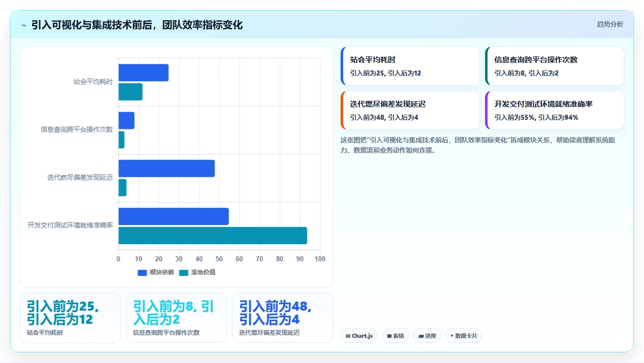The image size is (644, 363).
Task: Toggle the 模块依赖 legend swatch
Action: coord(142,272)
